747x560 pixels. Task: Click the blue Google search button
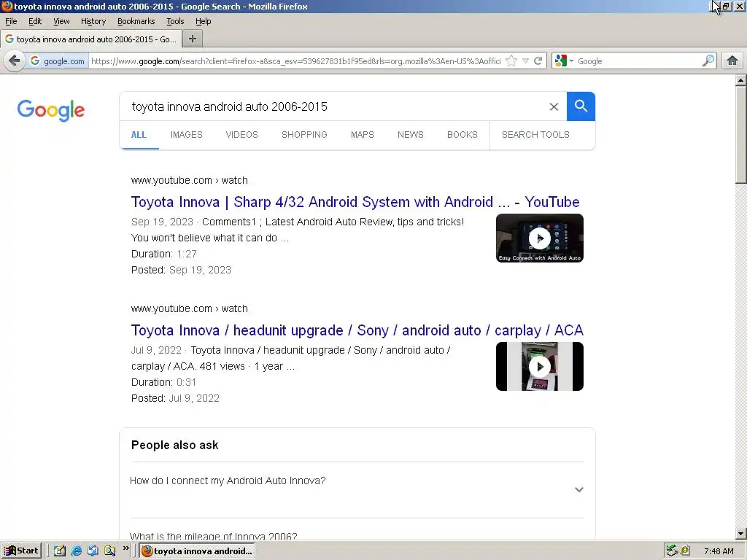(x=581, y=106)
